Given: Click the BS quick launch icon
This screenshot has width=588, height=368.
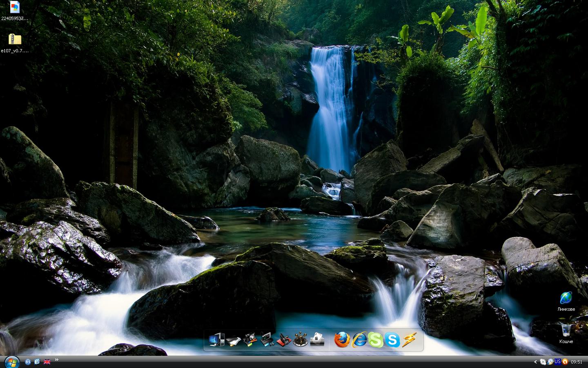Looking at the screenshot, I should (28, 362).
